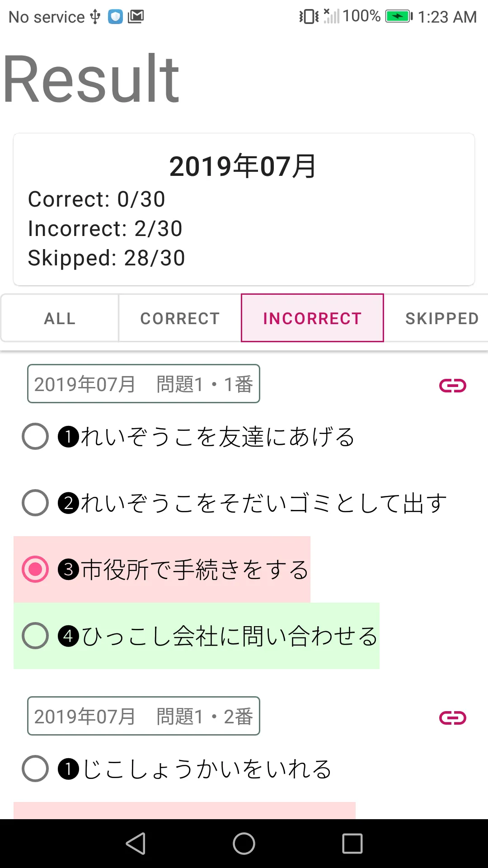Open link icon for 問題1・1番
The image size is (488, 868).
click(x=453, y=386)
